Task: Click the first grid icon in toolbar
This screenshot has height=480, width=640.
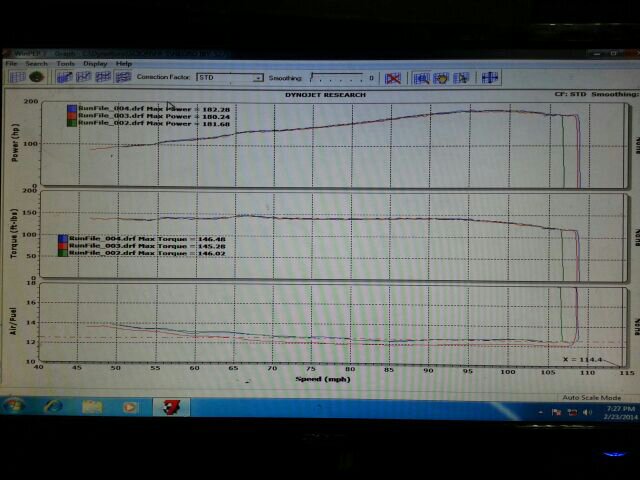Action: 14,77
